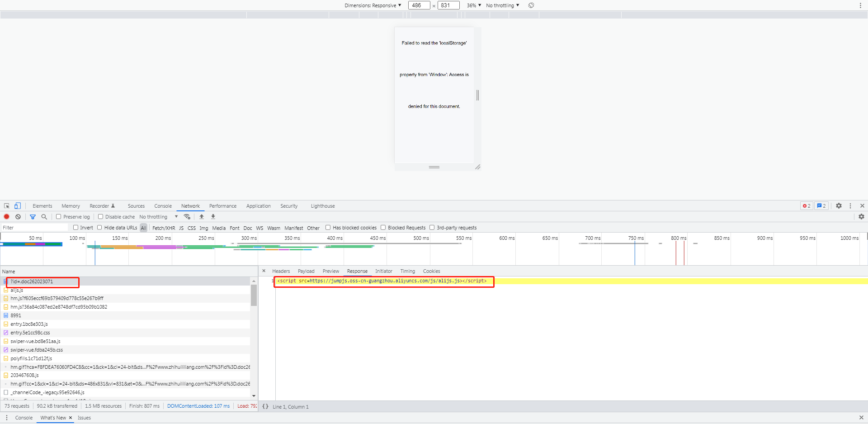Select request entry.1bc8e303.js
This screenshot has width=868, height=424.
tap(126, 324)
